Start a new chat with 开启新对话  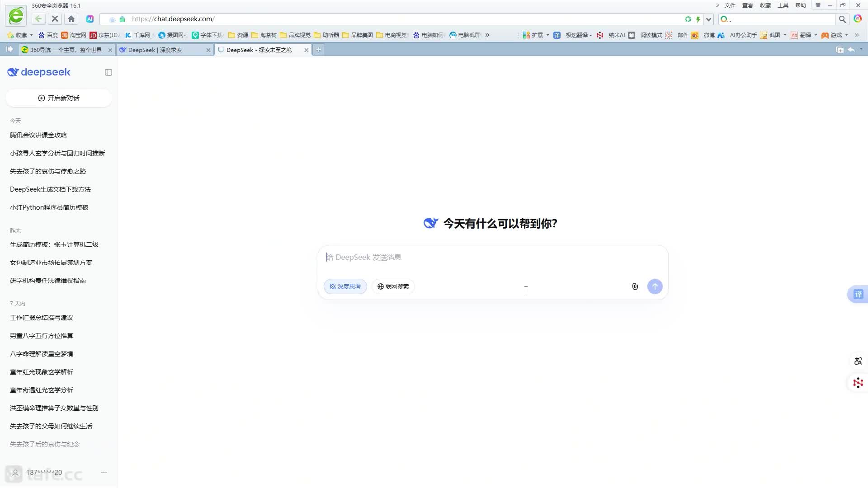click(59, 98)
